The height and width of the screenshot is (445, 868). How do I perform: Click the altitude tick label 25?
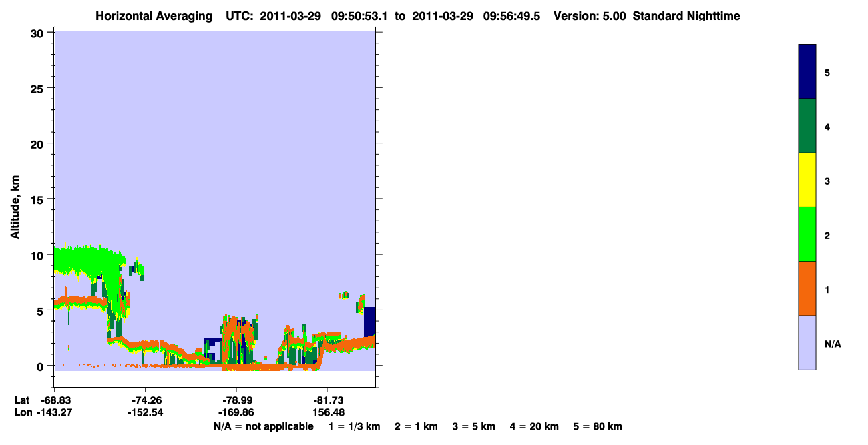39,88
